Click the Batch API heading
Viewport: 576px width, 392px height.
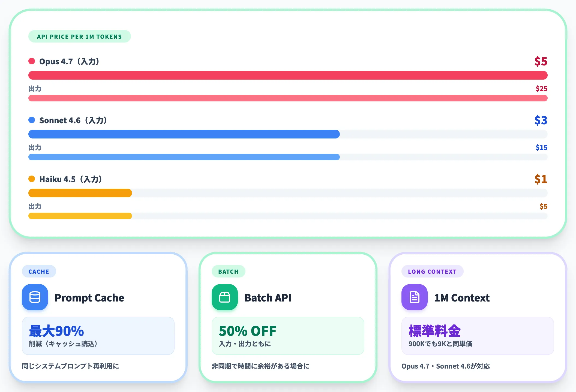pyautogui.click(x=268, y=298)
